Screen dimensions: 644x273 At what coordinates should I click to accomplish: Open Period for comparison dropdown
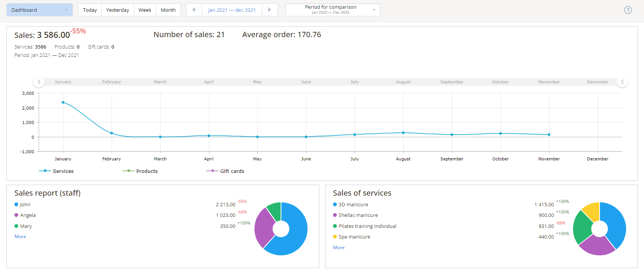pos(333,10)
